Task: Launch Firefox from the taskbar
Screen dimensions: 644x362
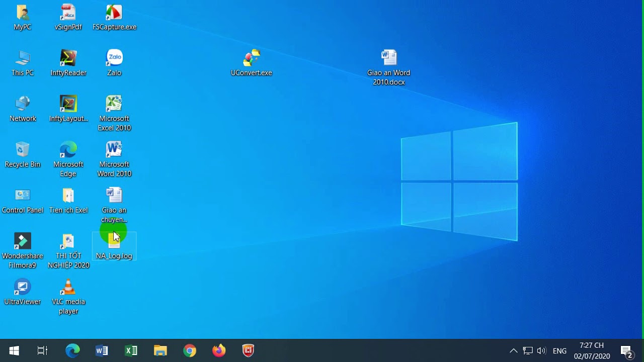Action: pyautogui.click(x=219, y=350)
